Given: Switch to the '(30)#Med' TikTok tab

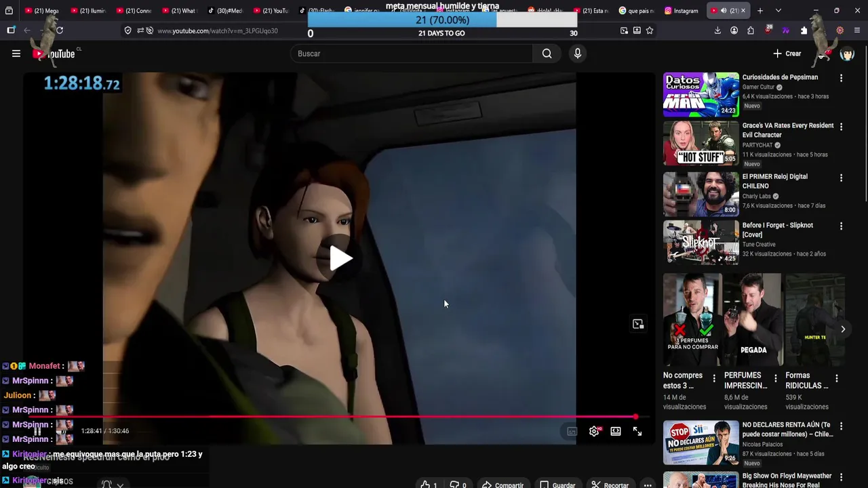Looking at the screenshot, I should 224,11.
